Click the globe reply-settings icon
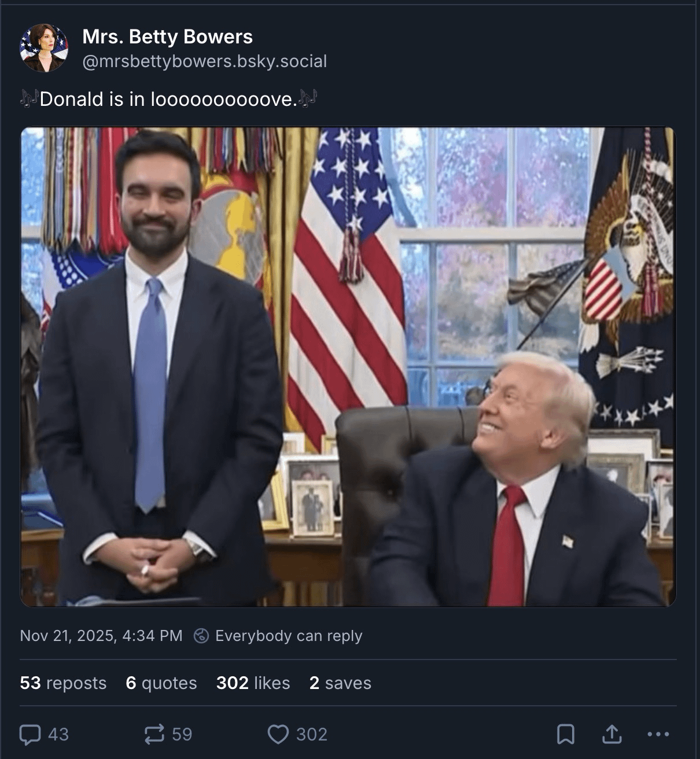 (x=201, y=636)
